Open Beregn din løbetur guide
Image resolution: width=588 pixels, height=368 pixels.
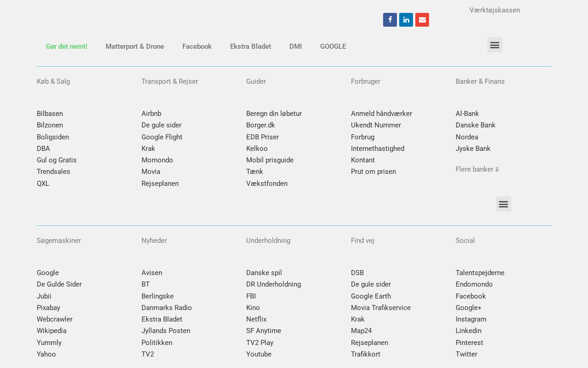(x=274, y=114)
